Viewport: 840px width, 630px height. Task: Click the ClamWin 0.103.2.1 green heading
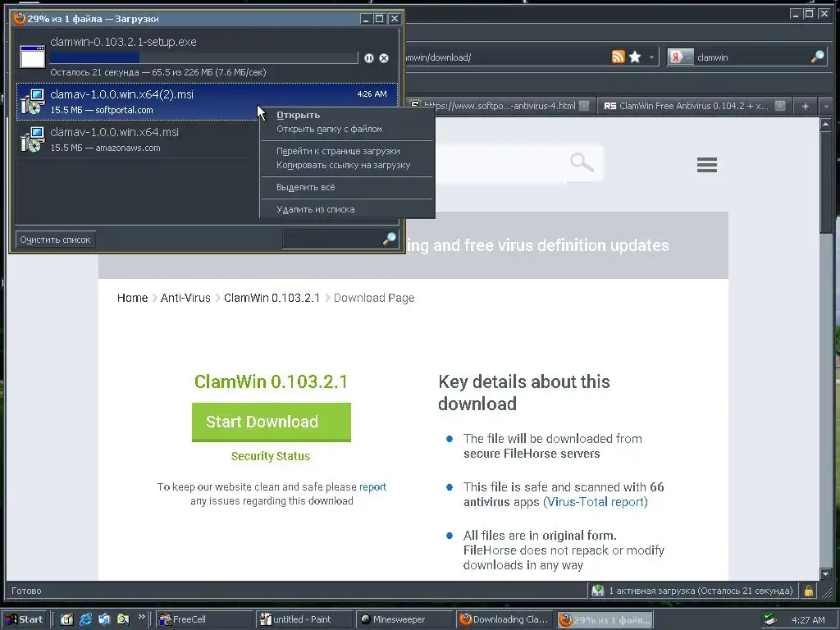click(x=271, y=381)
